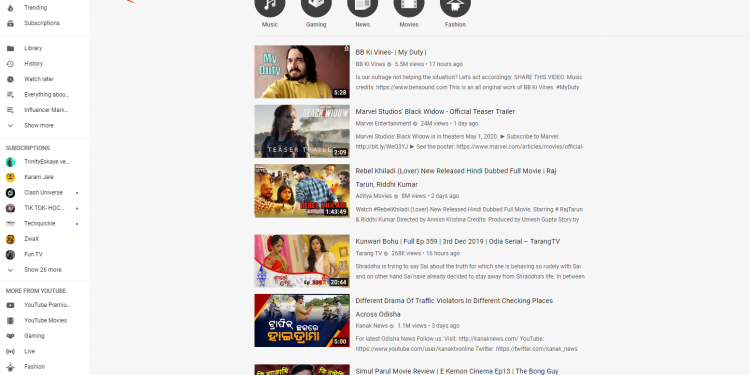This screenshot has width=750, height=375.
Task: Select the Movies category circle icon
Action: point(409,5)
